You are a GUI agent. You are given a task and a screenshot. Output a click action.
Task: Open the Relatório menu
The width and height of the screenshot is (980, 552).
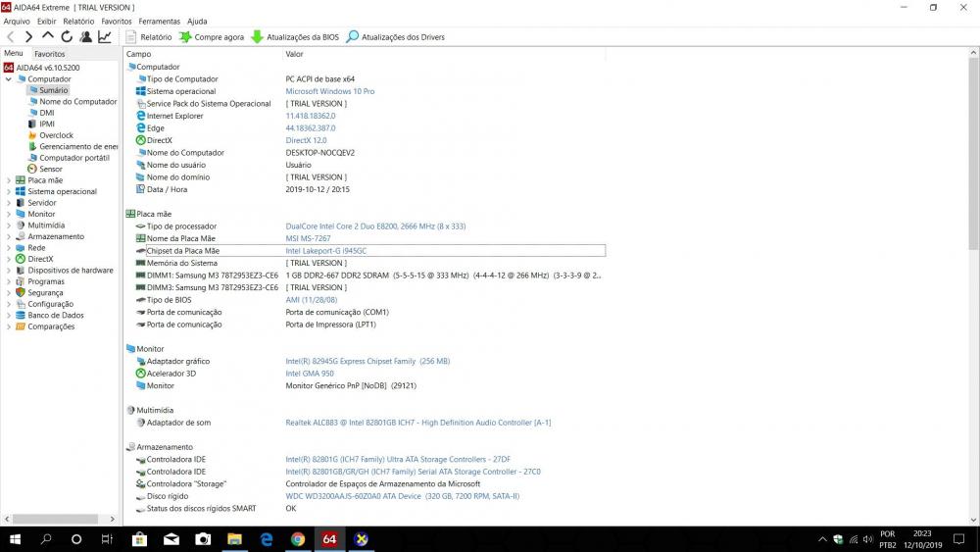(78, 21)
